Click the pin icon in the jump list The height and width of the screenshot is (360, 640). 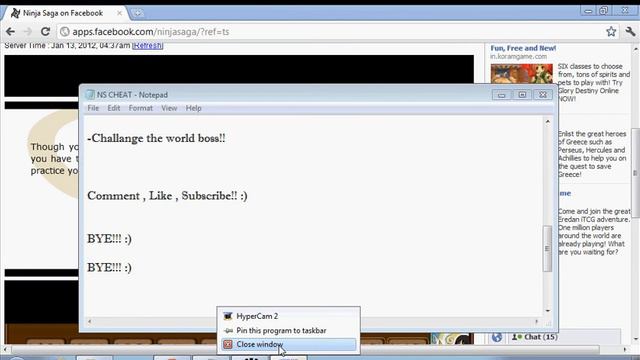point(228,330)
